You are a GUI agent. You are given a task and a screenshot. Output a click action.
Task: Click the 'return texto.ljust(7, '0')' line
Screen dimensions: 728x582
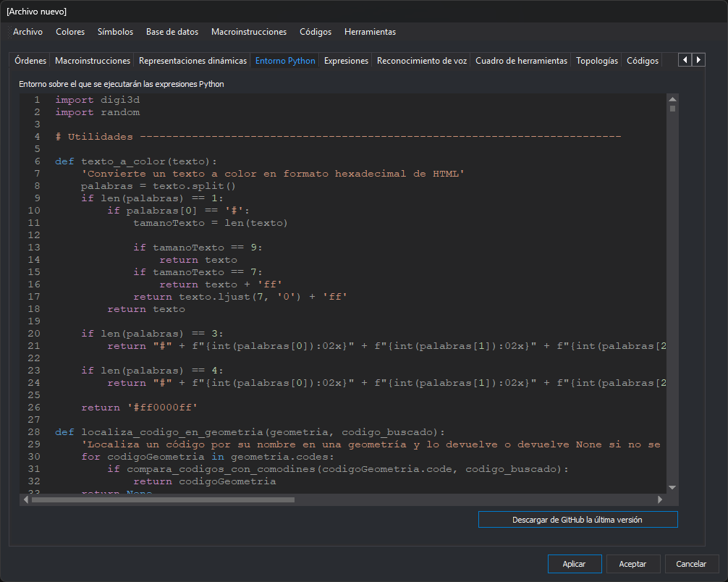click(x=240, y=297)
